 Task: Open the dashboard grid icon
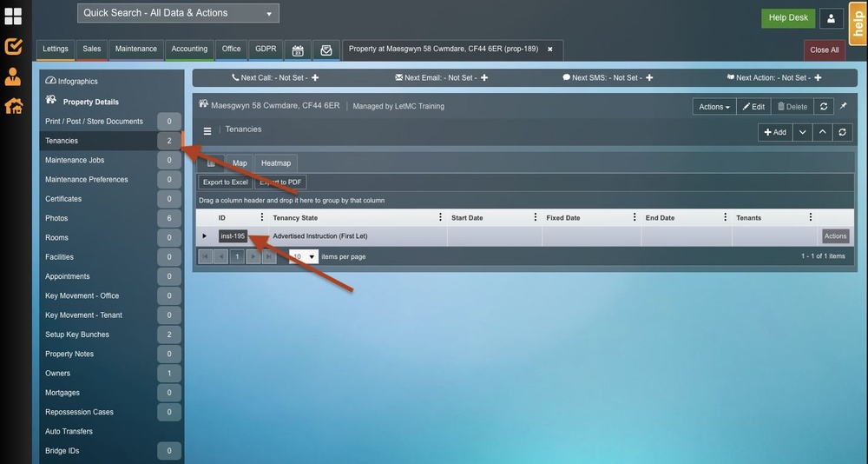tap(13, 17)
